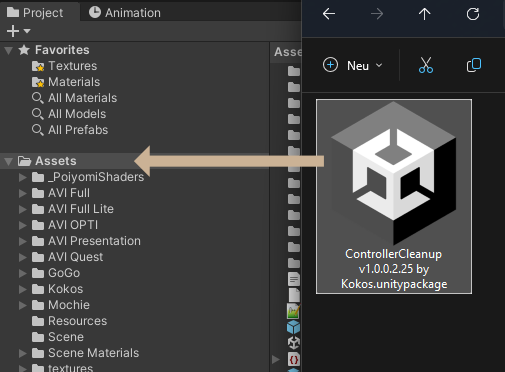Expand the AVI Presentation folder
The height and width of the screenshot is (372, 505).
(23, 241)
